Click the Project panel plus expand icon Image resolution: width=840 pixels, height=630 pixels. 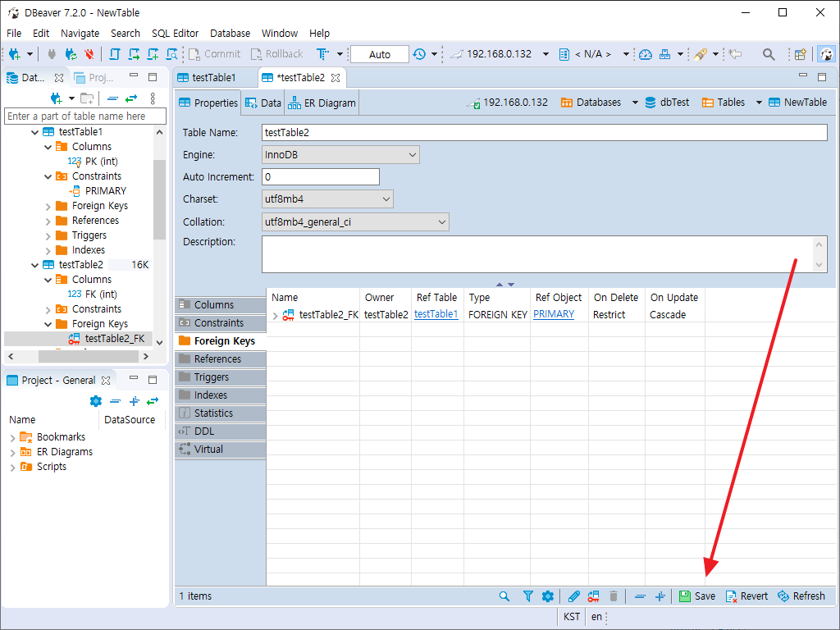click(x=135, y=400)
